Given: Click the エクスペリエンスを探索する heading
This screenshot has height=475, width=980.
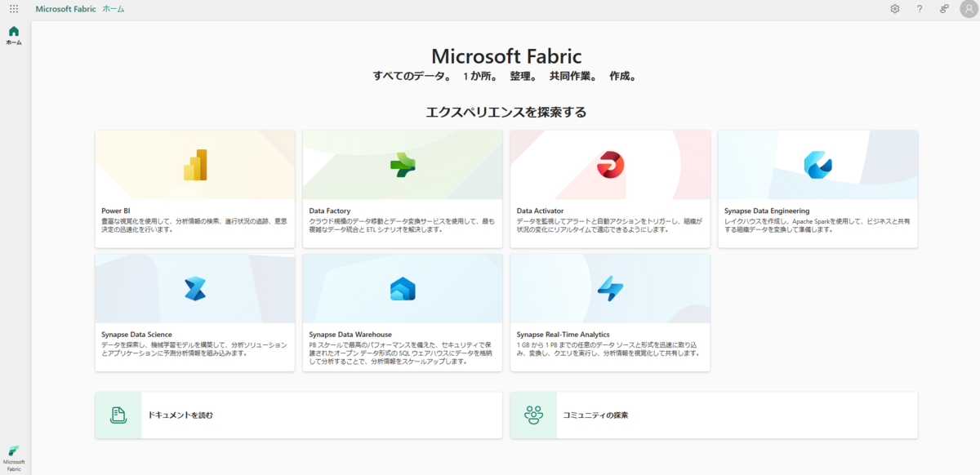Looking at the screenshot, I should pos(506,112).
